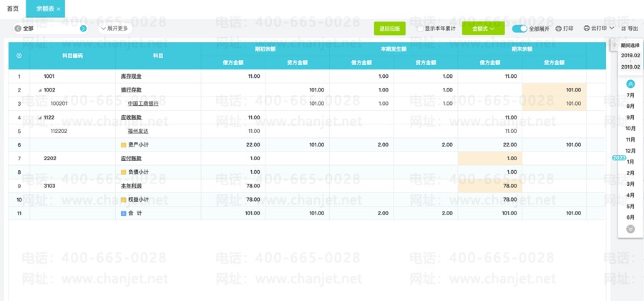The width and height of the screenshot is (644, 301).
Task: Click the up arrow above 7月
Action: click(x=630, y=84)
